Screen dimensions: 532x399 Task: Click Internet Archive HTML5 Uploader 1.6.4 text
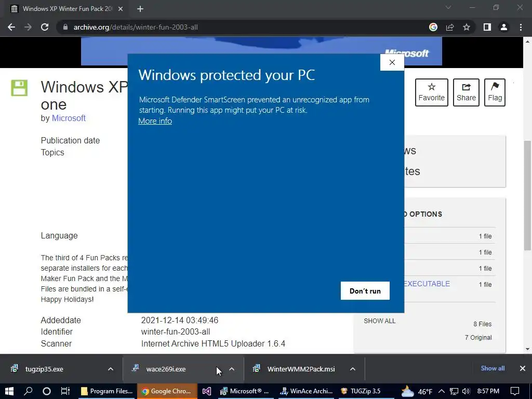click(x=213, y=344)
